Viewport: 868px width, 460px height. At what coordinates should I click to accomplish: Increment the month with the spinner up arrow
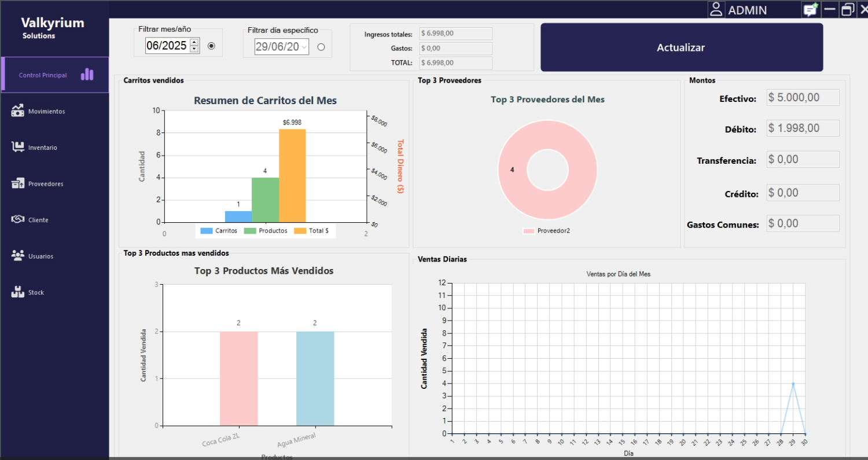click(194, 43)
